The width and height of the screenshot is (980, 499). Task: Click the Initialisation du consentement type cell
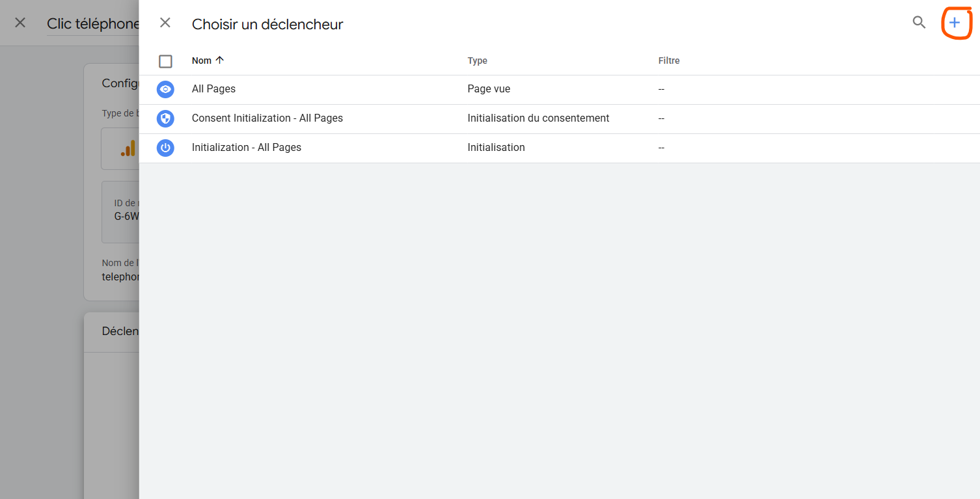pyautogui.click(x=538, y=118)
